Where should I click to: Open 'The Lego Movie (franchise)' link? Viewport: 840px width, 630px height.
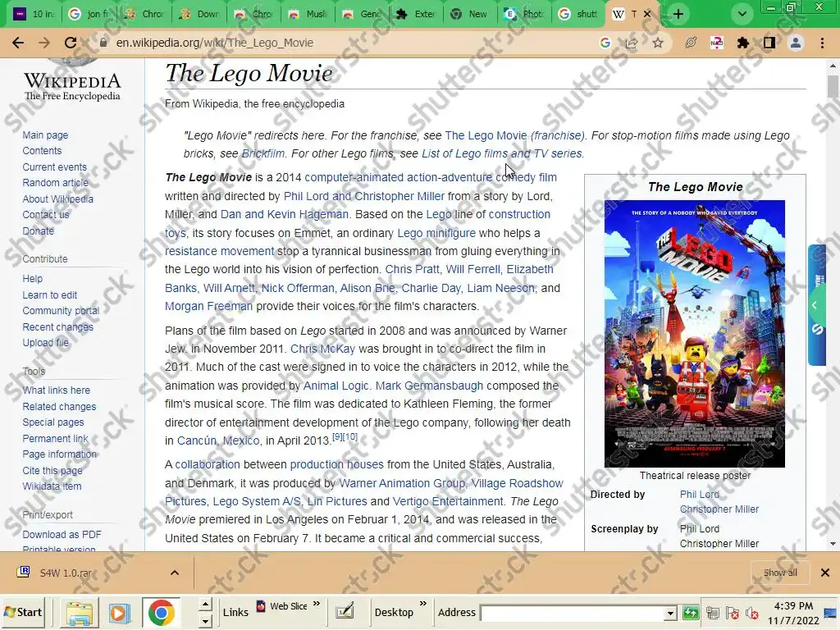(x=515, y=135)
